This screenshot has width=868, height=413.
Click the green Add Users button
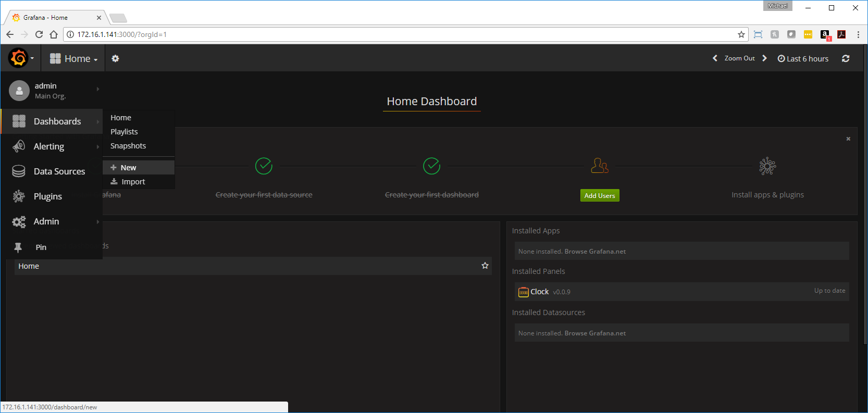600,195
